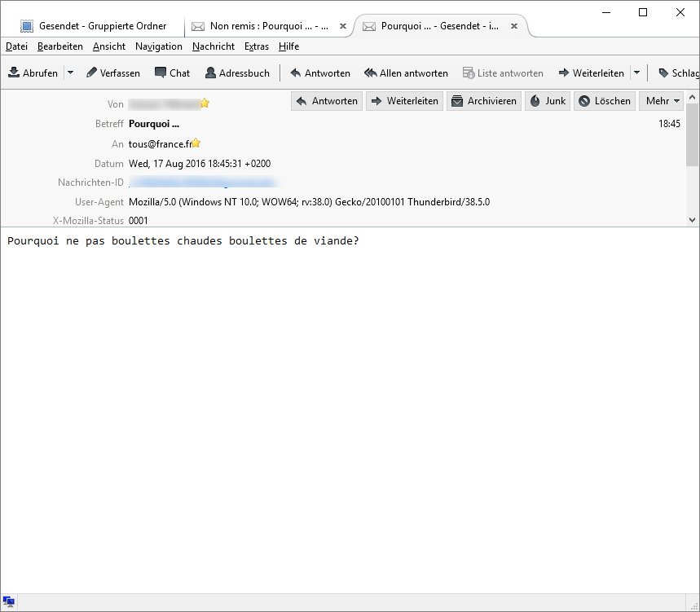Click Antworten button in message header
The image size is (700, 612).
[327, 101]
